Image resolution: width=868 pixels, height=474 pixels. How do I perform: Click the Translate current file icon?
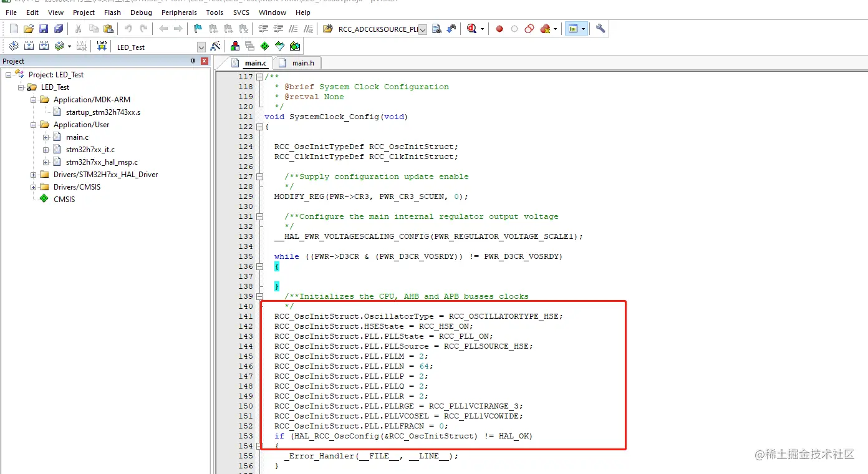click(14, 46)
